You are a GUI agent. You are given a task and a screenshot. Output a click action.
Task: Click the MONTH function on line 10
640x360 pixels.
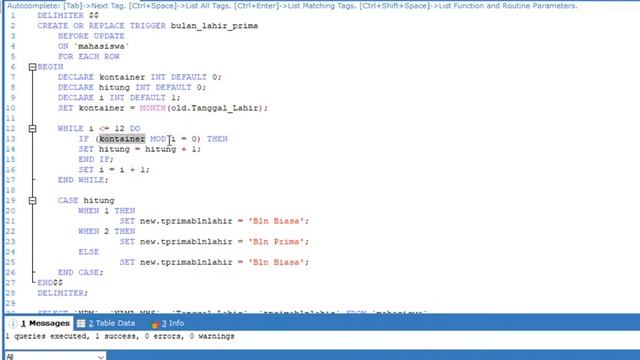153,108
